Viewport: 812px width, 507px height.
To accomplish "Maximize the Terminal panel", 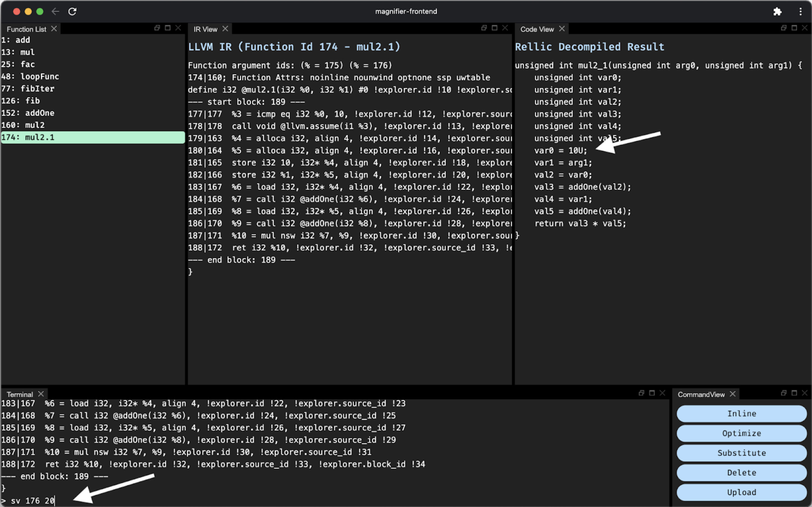I will [x=652, y=393].
